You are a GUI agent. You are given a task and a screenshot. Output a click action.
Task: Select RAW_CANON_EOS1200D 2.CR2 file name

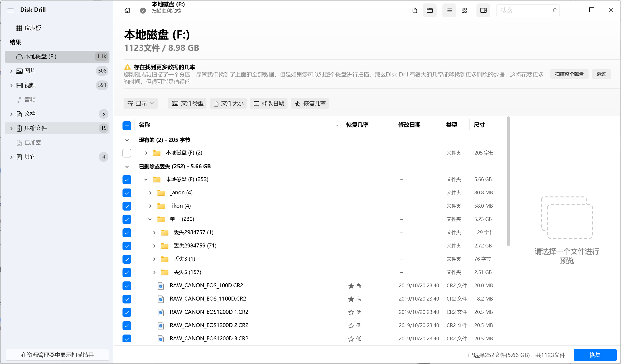(x=209, y=325)
